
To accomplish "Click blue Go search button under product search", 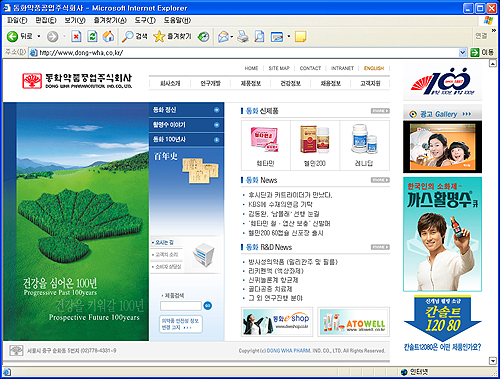I will 207,305.
